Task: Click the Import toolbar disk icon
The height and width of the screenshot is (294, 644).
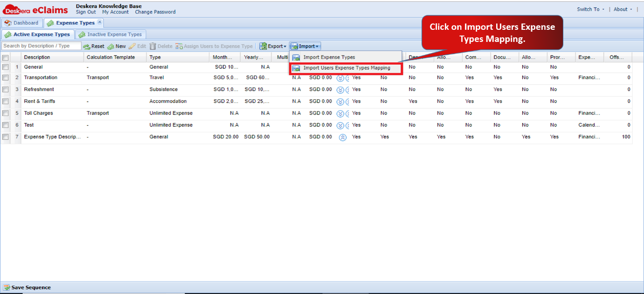Action: pyautogui.click(x=295, y=47)
